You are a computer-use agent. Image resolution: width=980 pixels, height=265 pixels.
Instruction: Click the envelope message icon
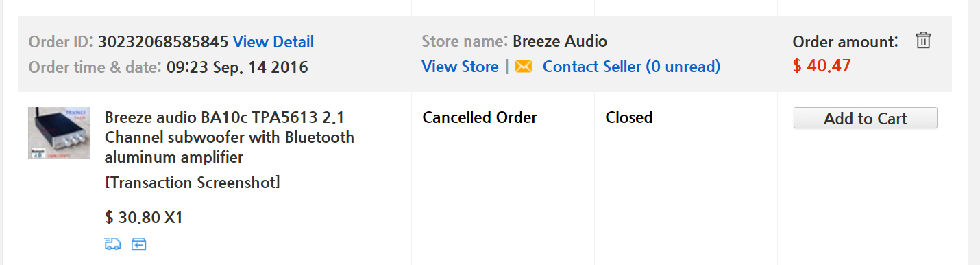tap(524, 67)
